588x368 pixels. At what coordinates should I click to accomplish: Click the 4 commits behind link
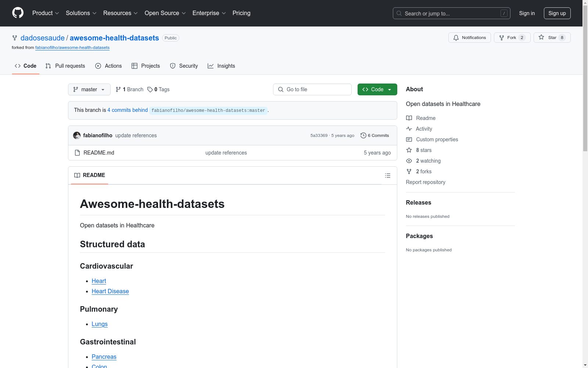[x=128, y=110]
